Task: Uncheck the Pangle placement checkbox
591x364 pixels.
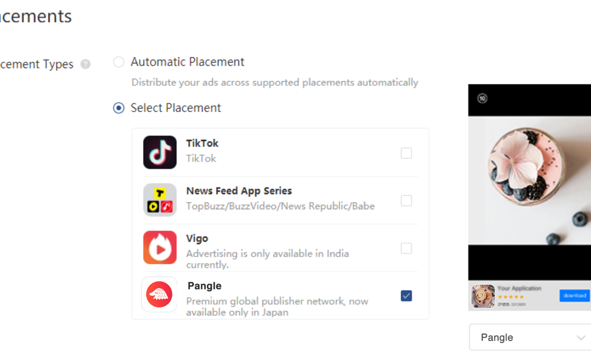Action: pyautogui.click(x=406, y=296)
